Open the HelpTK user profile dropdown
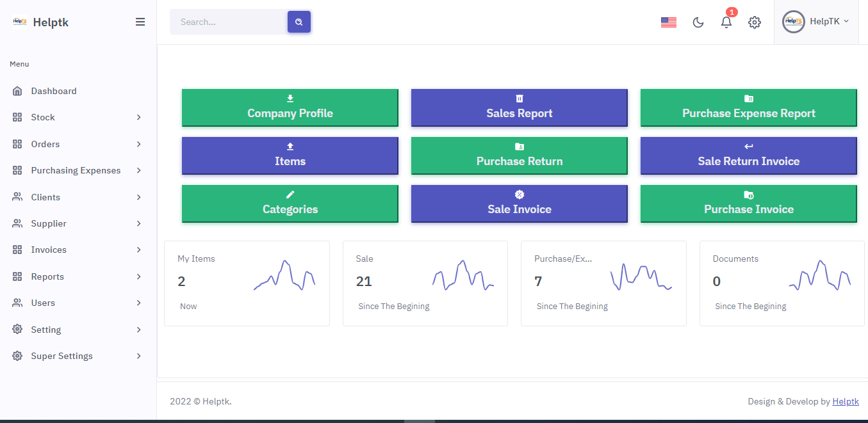Viewport: 868px width, 423px height. 815,22
